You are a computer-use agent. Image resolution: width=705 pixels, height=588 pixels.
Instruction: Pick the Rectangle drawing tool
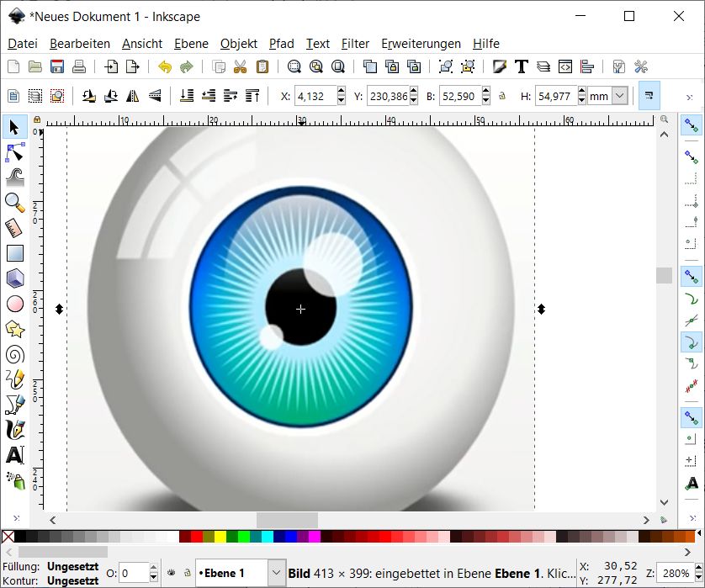[14, 253]
